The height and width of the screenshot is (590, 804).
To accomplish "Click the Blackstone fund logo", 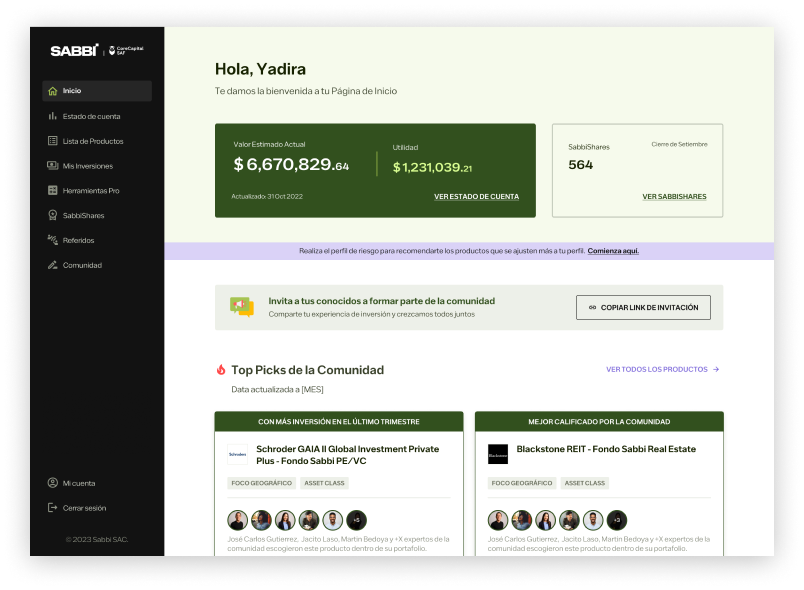I will pyautogui.click(x=497, y=454).
